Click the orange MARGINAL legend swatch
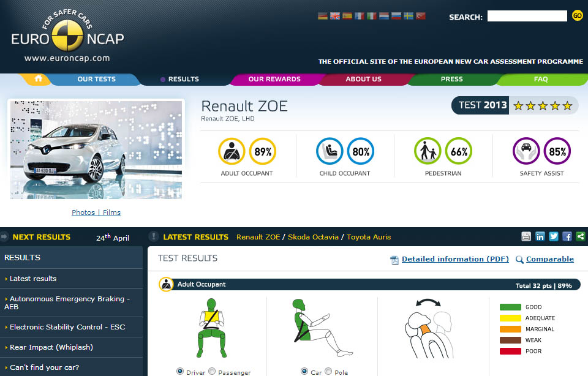This screenshot has width=588, height=376. point(510,329)
